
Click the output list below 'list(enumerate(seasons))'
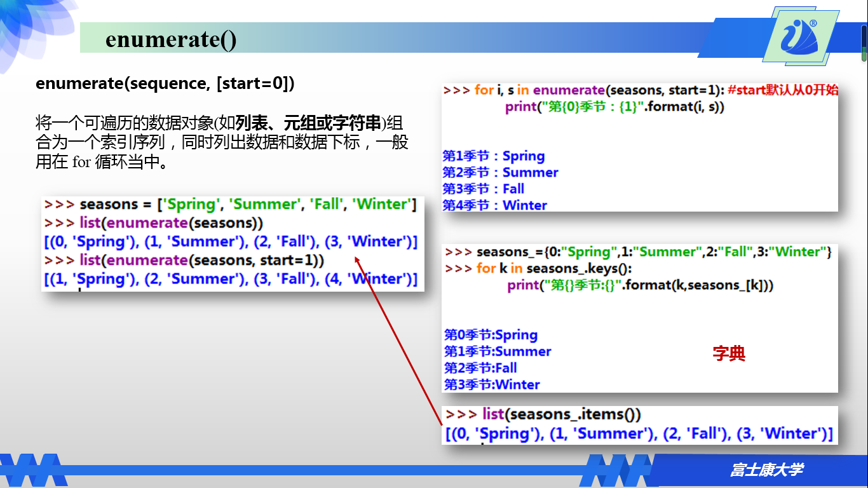point(231,242)
